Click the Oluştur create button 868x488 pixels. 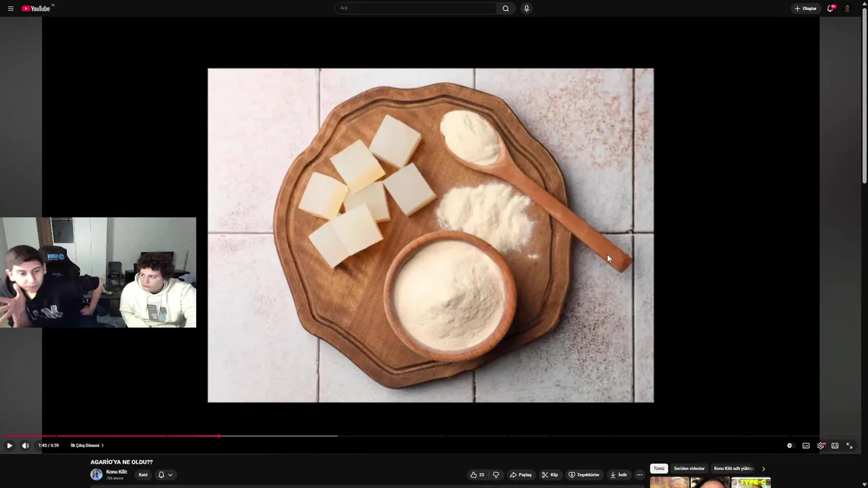click(x=806, y=9)
